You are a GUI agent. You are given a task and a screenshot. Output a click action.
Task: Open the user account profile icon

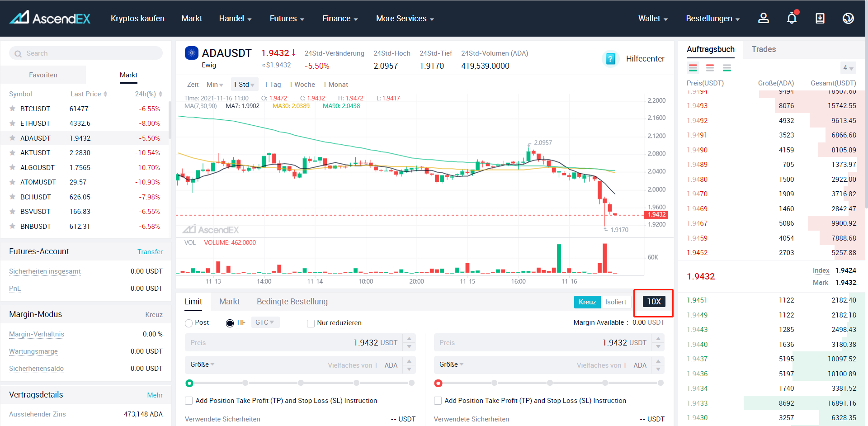coord(764,18)
